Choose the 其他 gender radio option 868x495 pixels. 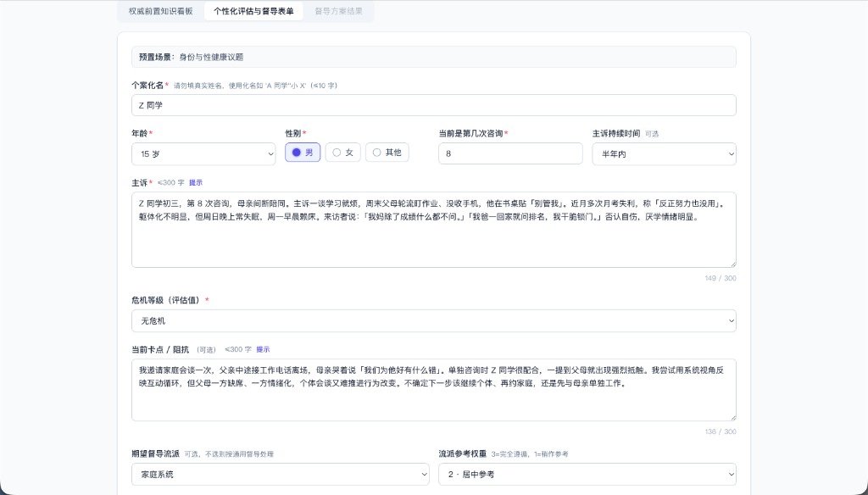387,153
